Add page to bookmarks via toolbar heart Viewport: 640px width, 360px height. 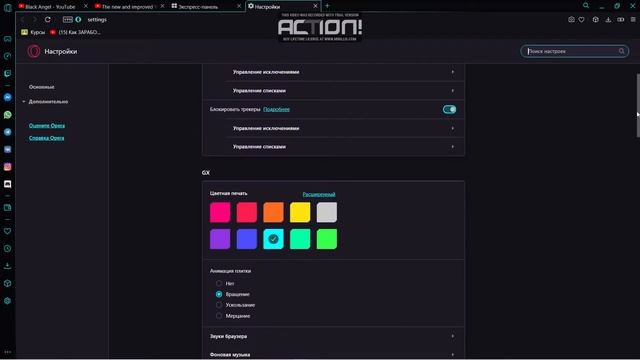(x=582, y=19)
